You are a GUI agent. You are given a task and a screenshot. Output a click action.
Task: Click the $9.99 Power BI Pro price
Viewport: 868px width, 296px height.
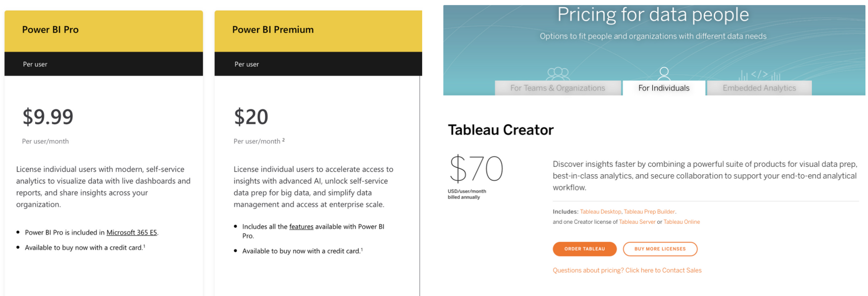(48, 116)
